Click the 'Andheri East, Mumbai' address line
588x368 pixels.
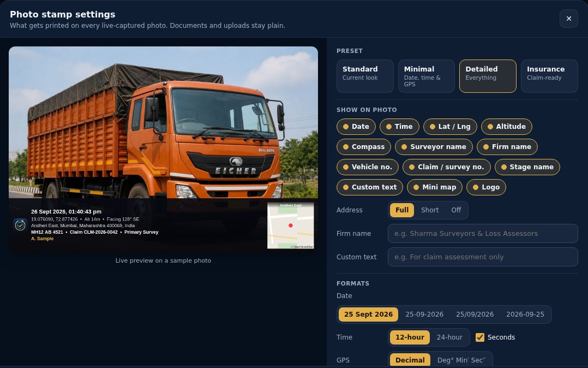83,225
